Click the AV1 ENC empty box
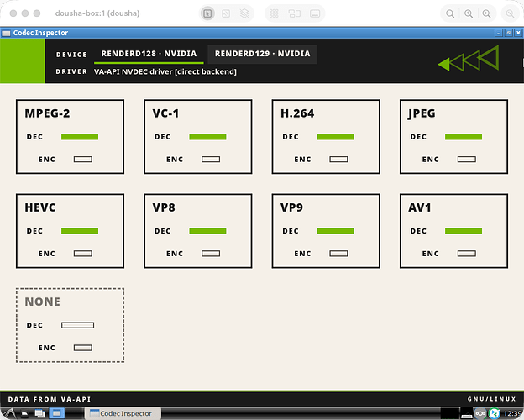The width and height of the screenshot is (524, 420). (467, 254)
